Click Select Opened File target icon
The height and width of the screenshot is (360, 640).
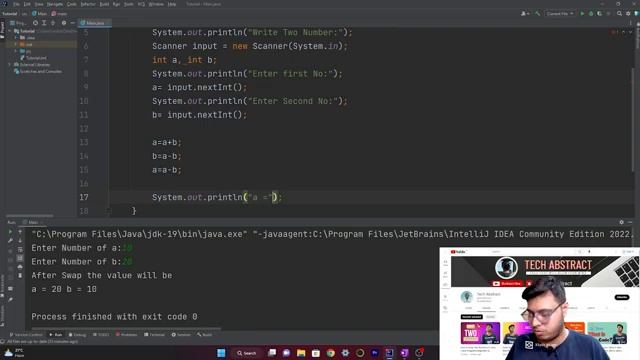click(x=35, y=23)
